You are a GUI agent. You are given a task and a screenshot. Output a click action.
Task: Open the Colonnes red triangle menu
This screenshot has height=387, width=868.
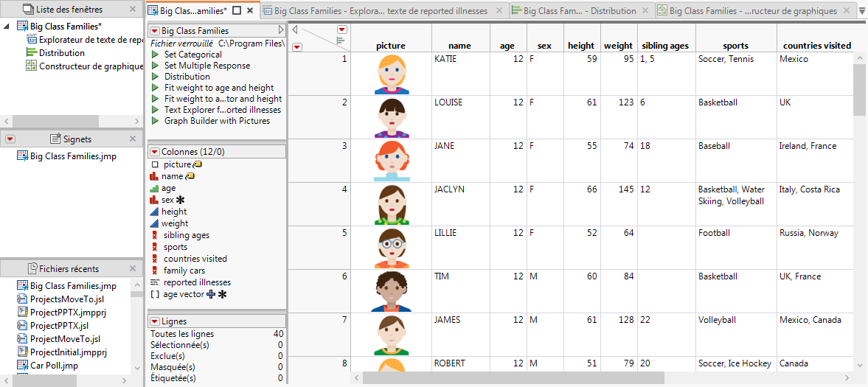click(x=154, y=152)
